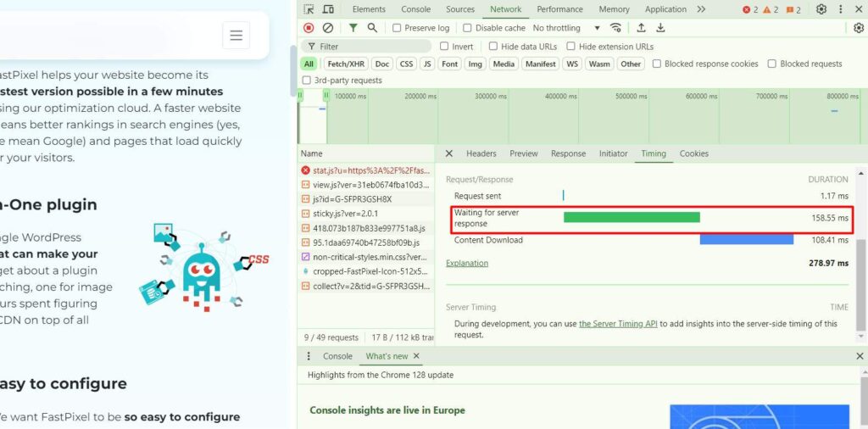868x429 pixels.
Task: Open network search with magnifier icon
Action: [372, 28]
